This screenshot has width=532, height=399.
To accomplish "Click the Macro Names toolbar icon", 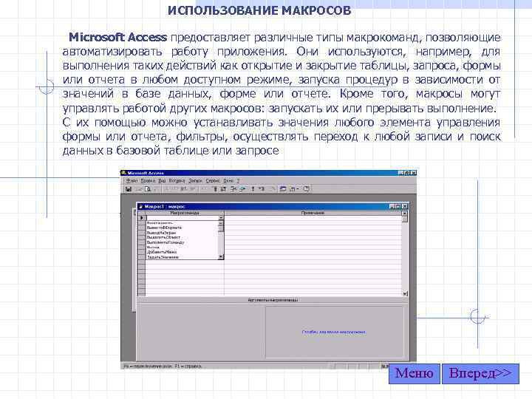I will tap(215, 189).
